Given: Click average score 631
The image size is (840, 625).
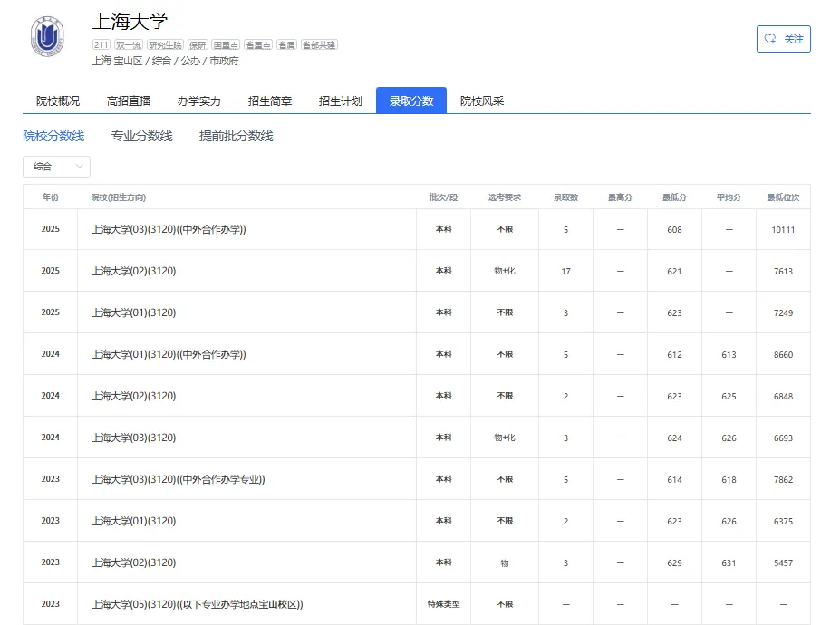Looking at the screenshot, I should (x=729, y=562).
